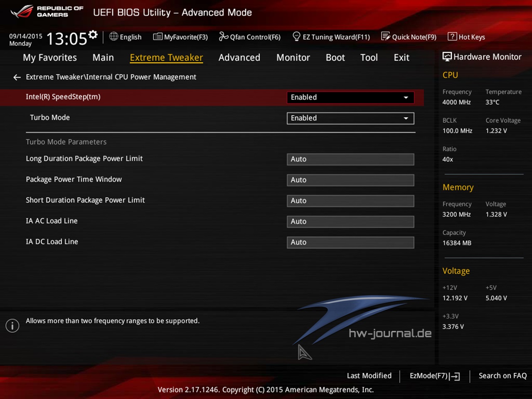Screen dimensions: 532x399
Task: Click the 4000 MHz CPU frequency value
Action: (457, 102)
